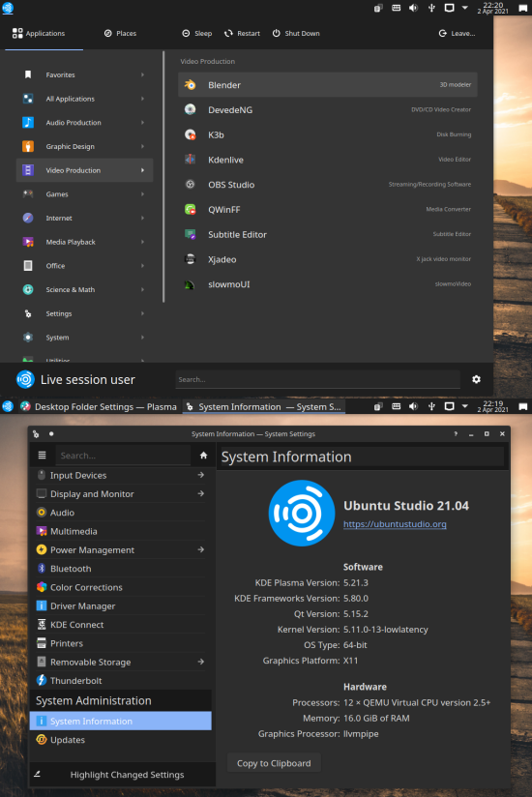Screen dimensions: 532x797
Task: Click 22:20 clock in top panel
Action: pyautogui.click(x=493, y=8)
